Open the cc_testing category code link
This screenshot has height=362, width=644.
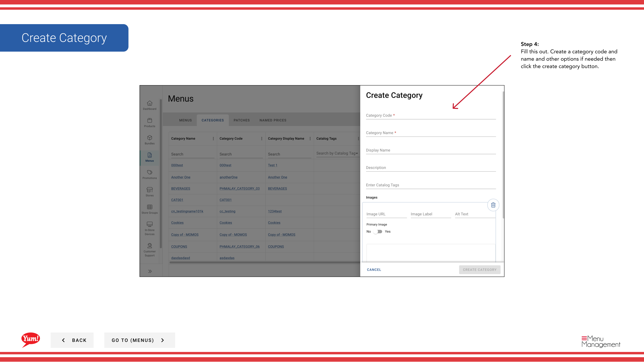227,211
